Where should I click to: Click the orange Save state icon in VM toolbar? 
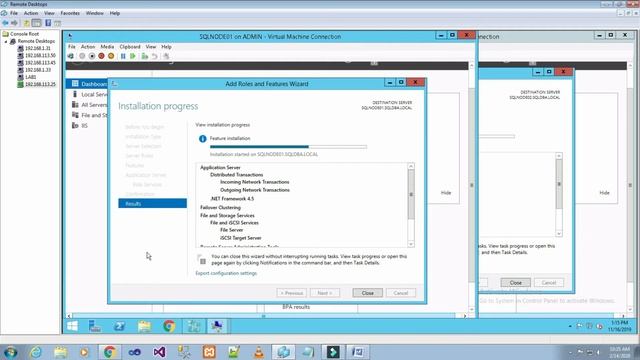[111, 56]
